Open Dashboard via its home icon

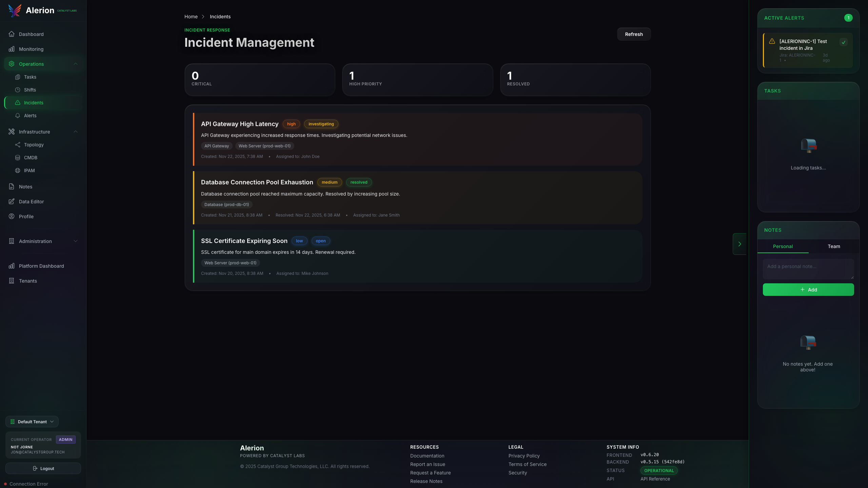coord(12,34)
